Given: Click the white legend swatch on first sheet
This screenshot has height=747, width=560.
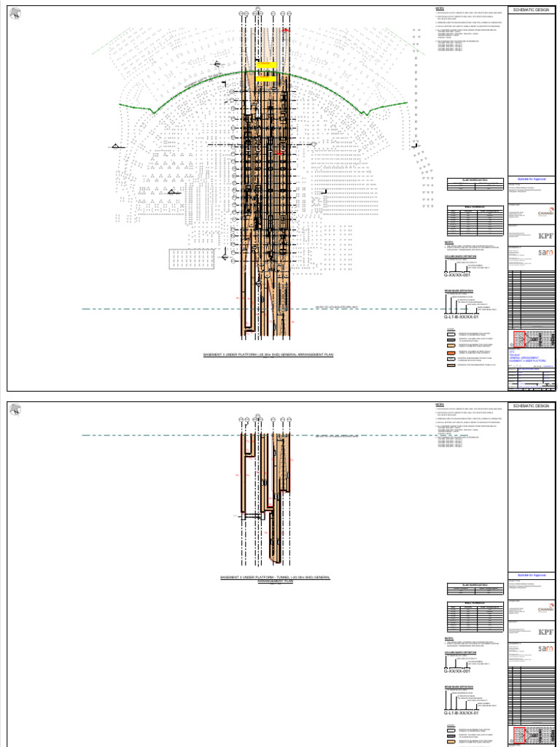Looking at the screenshot, I should point(450,334).
